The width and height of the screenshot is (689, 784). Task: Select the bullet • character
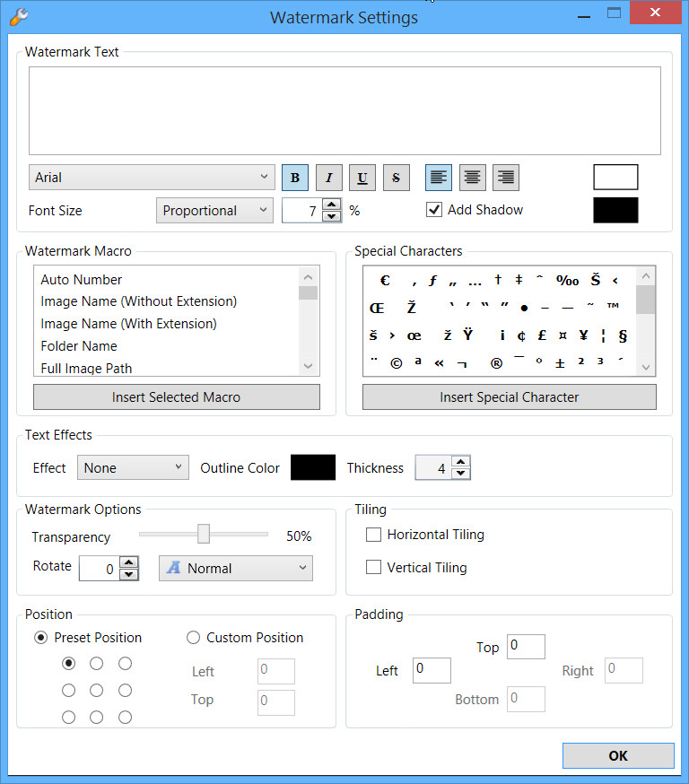click(524, 308)
